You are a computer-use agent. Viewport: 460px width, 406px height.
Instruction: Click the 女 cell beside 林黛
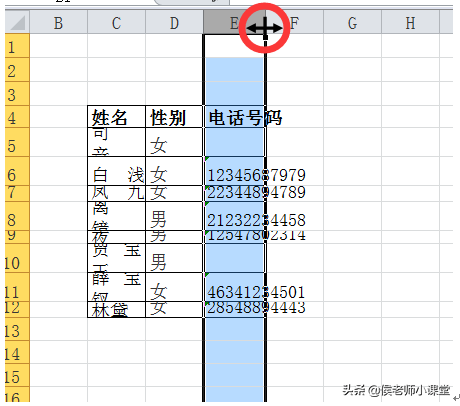tap(174, 309)
